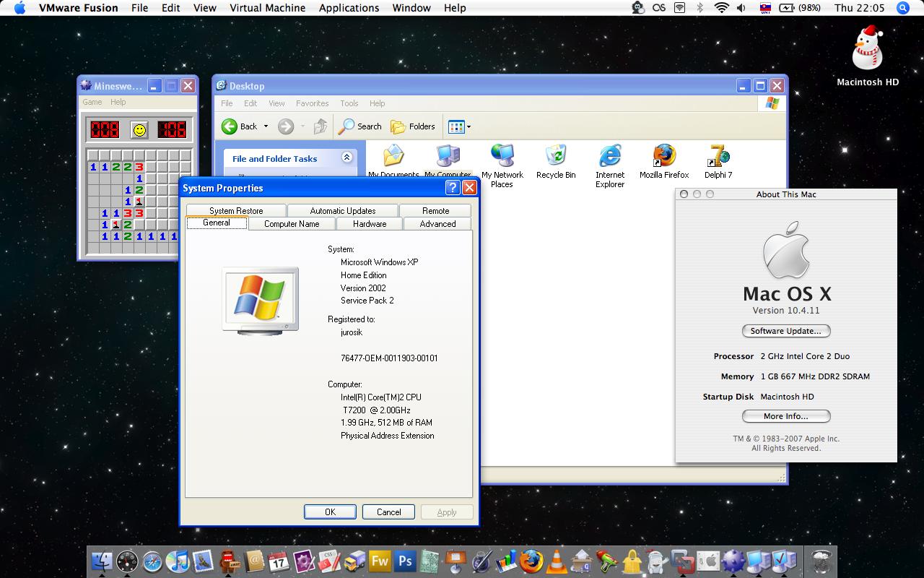Open the Applications menu in VMware Fusion
The height and width of the screenshot is (578, 924).
point(349,8)
